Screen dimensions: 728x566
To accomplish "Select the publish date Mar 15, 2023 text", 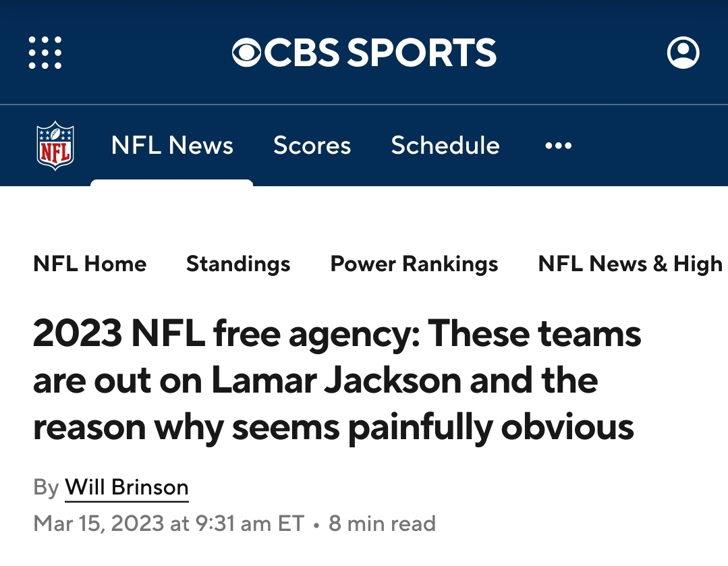I will coord(99,523).
